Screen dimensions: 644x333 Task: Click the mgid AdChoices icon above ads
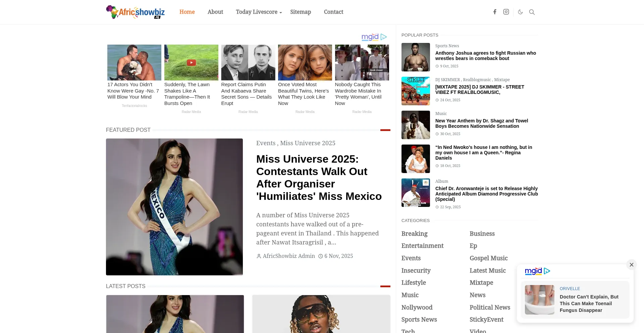(384, 37)
